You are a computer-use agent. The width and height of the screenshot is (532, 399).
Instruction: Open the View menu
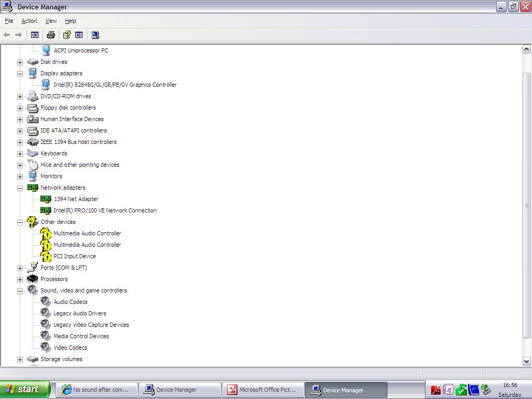(x=51, y=21)
